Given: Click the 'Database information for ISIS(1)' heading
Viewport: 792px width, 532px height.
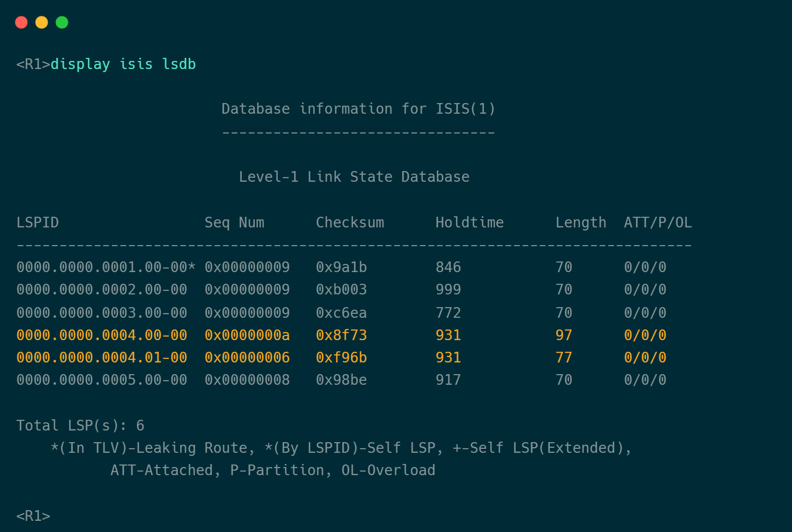Looking at the screenshot, I should 358,109.
